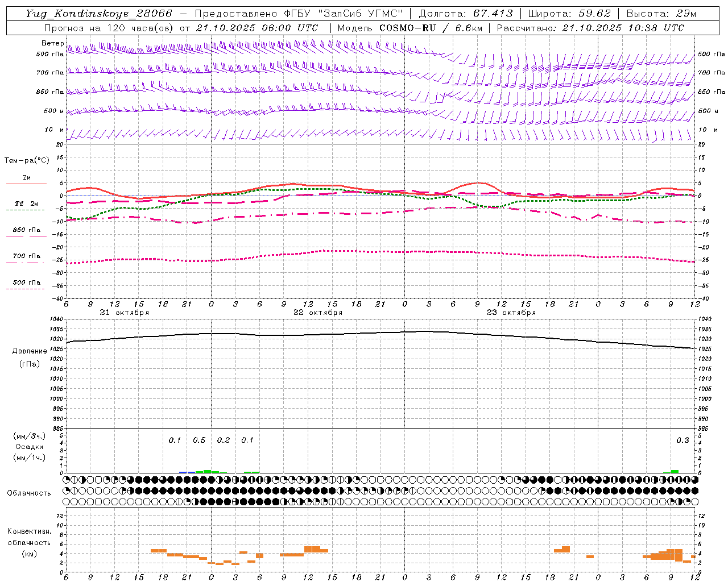Click the precipitation value 0.2
This screenshot has width=728, height=582.
coord(224,440)
